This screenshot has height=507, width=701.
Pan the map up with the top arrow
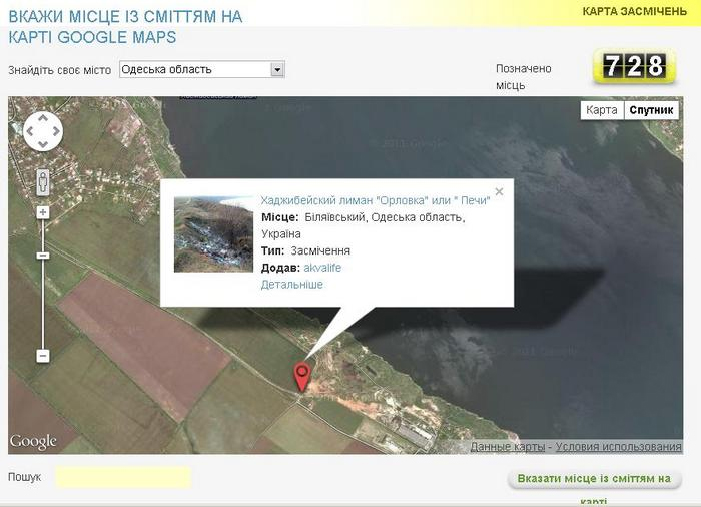[x=42, y=118]
